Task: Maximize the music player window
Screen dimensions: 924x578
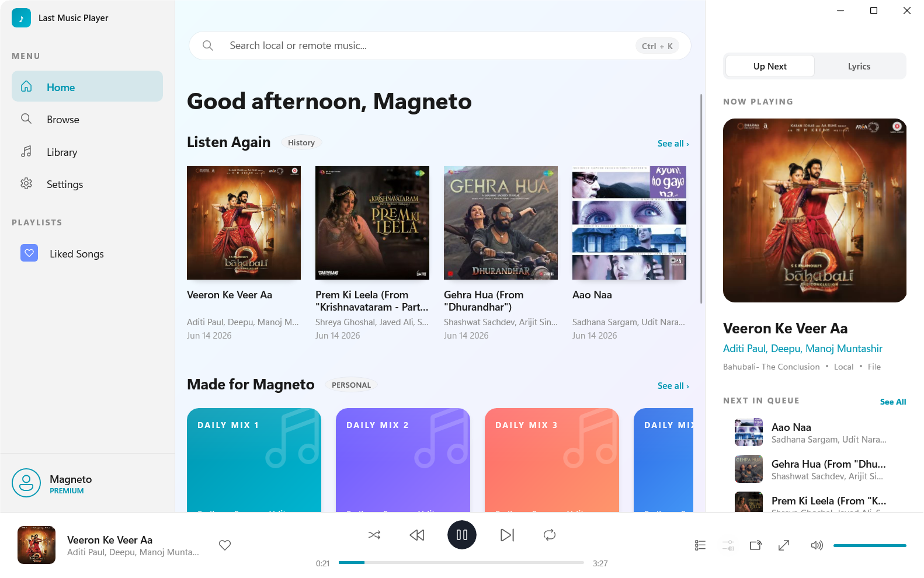Action: (x=874, y=11)
